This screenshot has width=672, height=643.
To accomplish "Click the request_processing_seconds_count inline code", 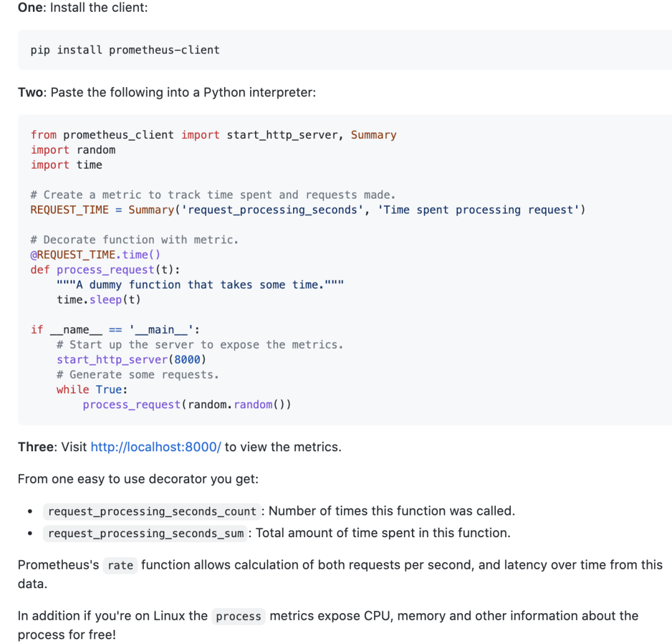I will tap(152, 512).
